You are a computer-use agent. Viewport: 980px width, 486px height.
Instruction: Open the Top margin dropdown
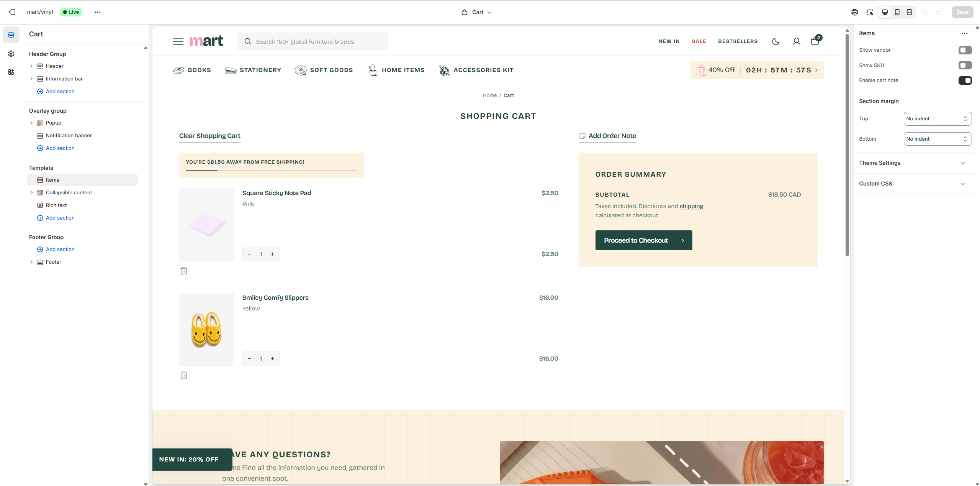937,119
